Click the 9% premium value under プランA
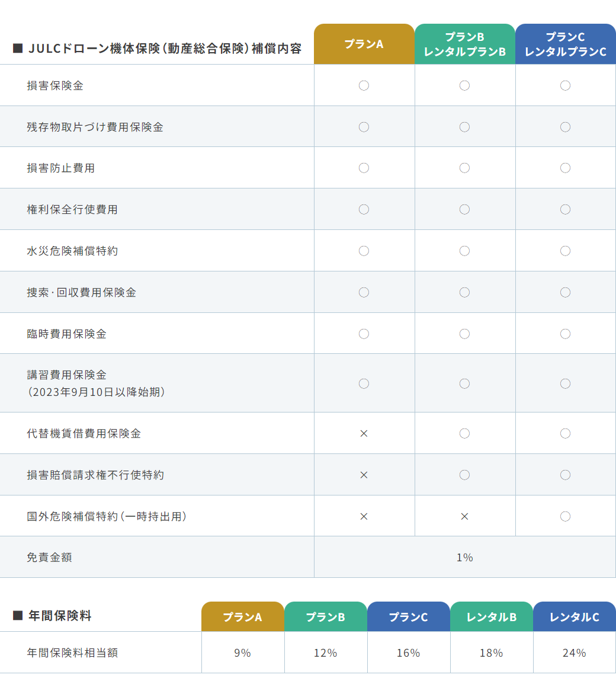616x697 pixels. click(242, 653)
